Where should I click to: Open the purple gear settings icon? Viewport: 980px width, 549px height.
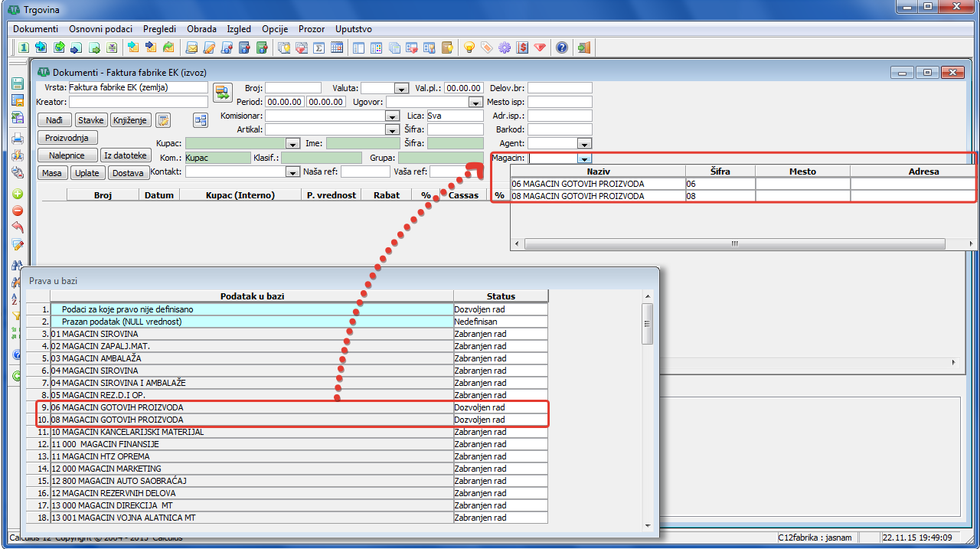pyautogui.click(x=504, y=47)
